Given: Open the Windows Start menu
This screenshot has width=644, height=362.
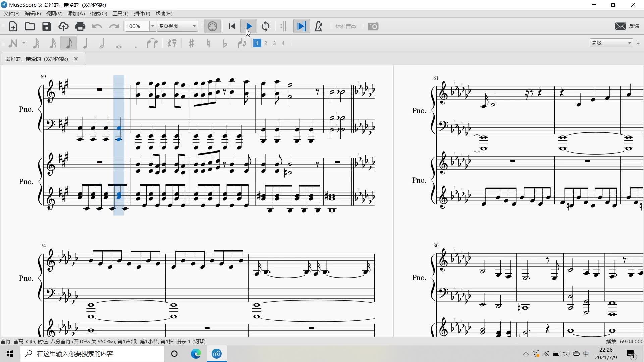Looking at the screenshot, I should [x=10, y=354].
